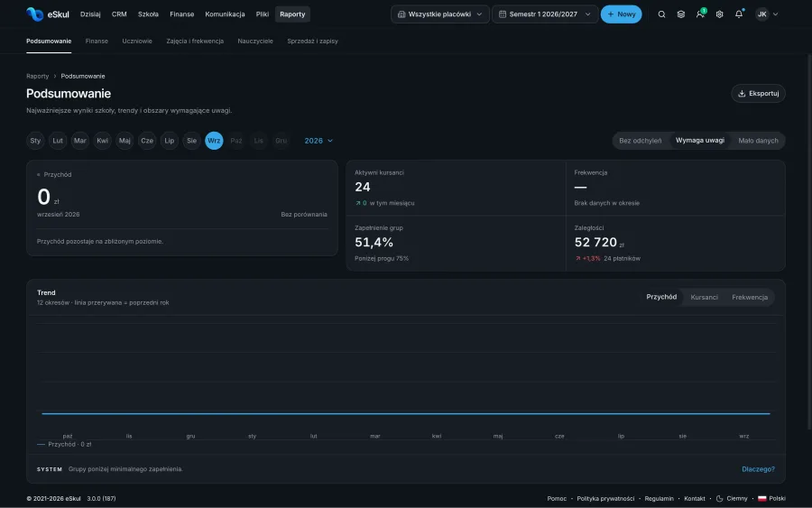Click the Eksportuj button
The image size is (812, 508).
coord(758,94)
